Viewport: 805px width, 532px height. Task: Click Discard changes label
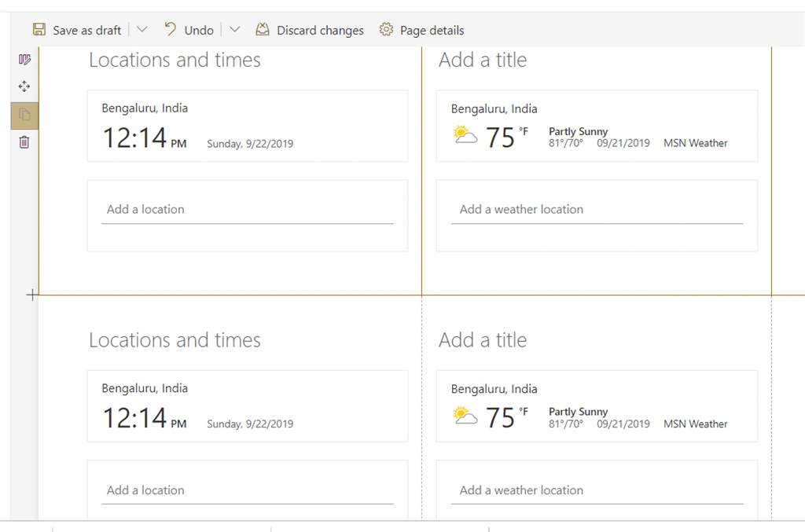[320, 31]
